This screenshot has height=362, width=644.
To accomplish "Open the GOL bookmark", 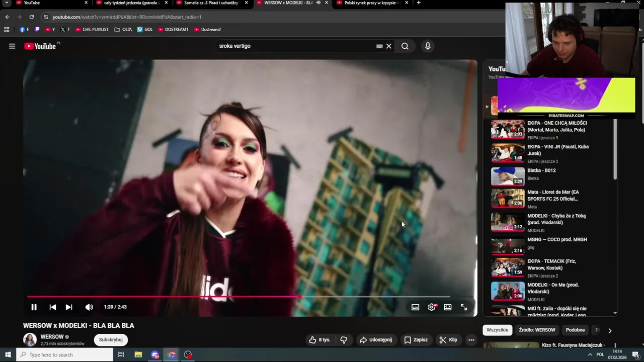I will point(145,30).
